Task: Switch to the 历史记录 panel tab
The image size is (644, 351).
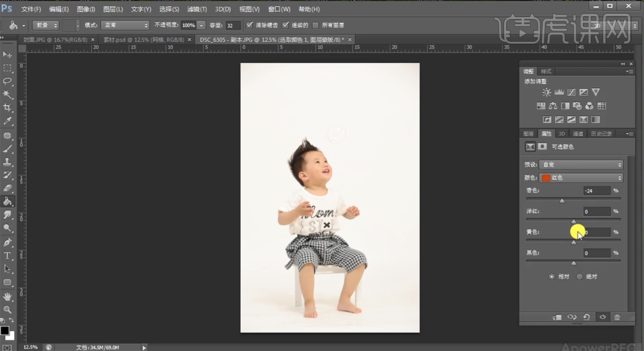Action: pos(600,133)
